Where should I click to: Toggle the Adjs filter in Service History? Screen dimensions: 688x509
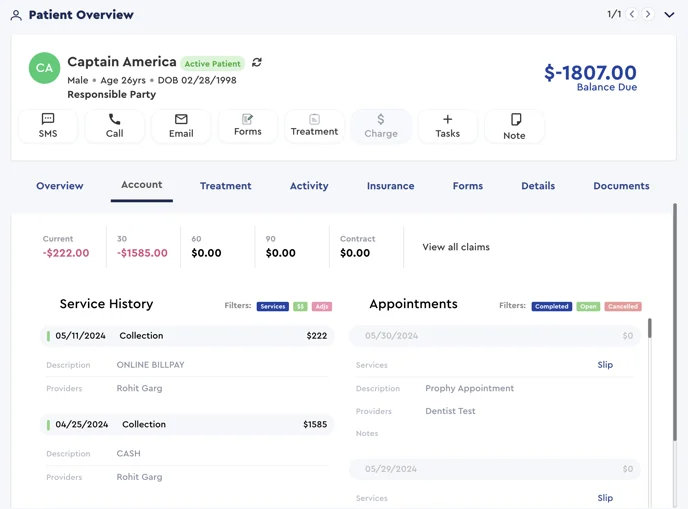[322, 306]
